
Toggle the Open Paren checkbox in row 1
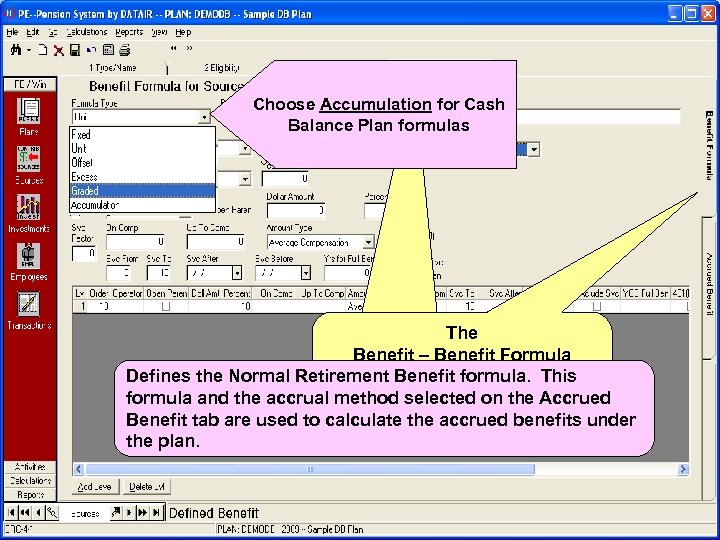[x=166, y=306]
